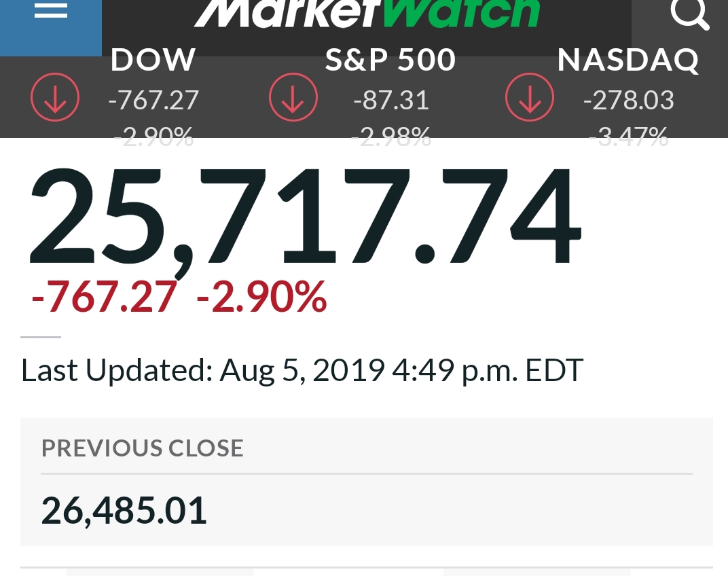Open the NASDAQ index link
The height and width of the screenshot is (576, 728).
click(x=628, y=60)
